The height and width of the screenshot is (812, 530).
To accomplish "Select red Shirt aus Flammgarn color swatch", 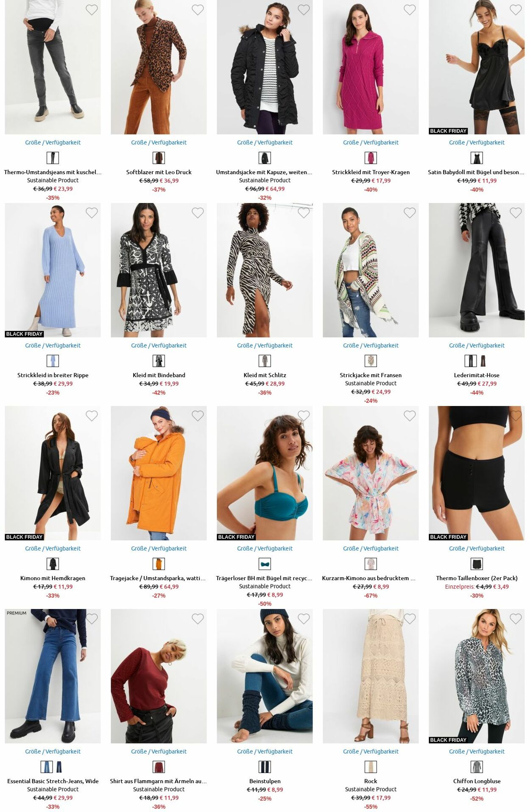I will (x=159, y=767).
